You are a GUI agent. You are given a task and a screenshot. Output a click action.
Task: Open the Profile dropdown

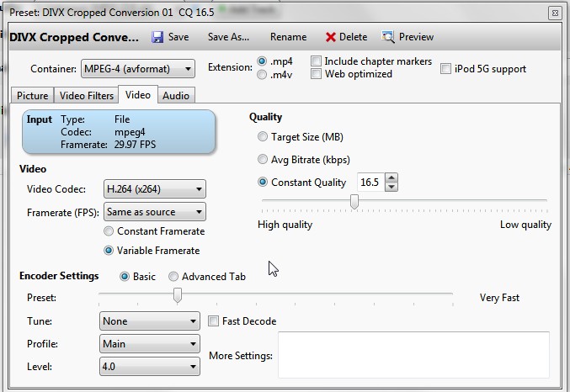149,344
